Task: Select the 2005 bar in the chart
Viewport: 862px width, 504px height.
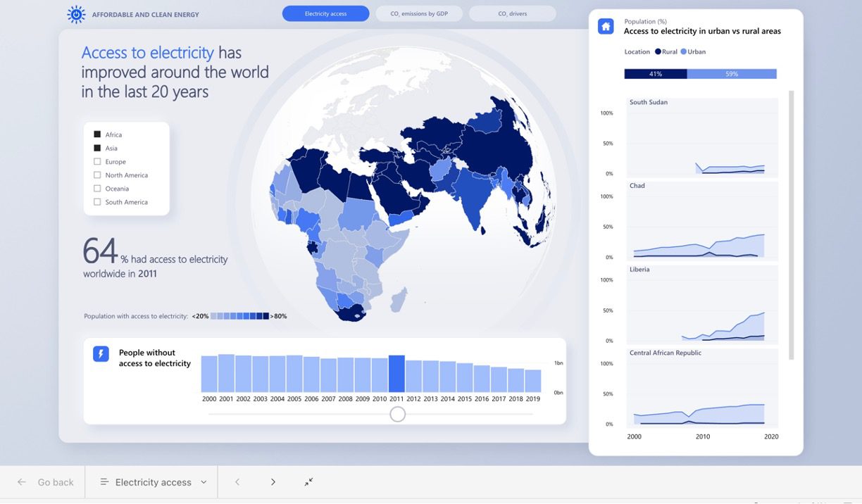Action: (x=294, y=373)
